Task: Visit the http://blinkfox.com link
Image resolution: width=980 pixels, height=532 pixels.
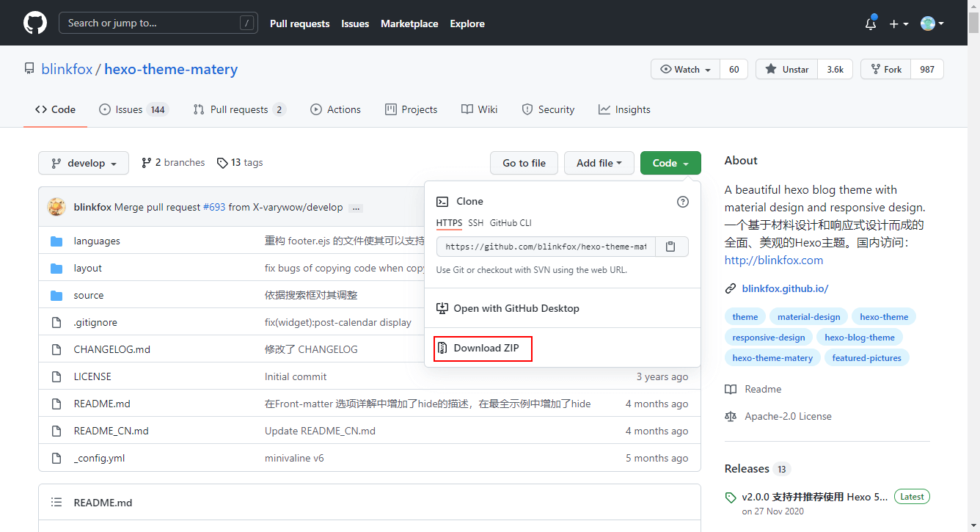Action: click(774, 260)
